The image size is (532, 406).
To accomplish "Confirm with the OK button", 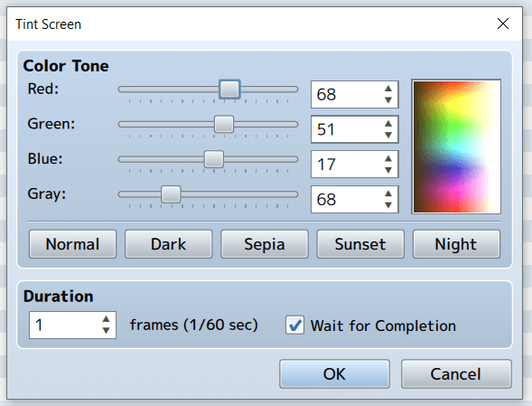I will click(334, 374).
